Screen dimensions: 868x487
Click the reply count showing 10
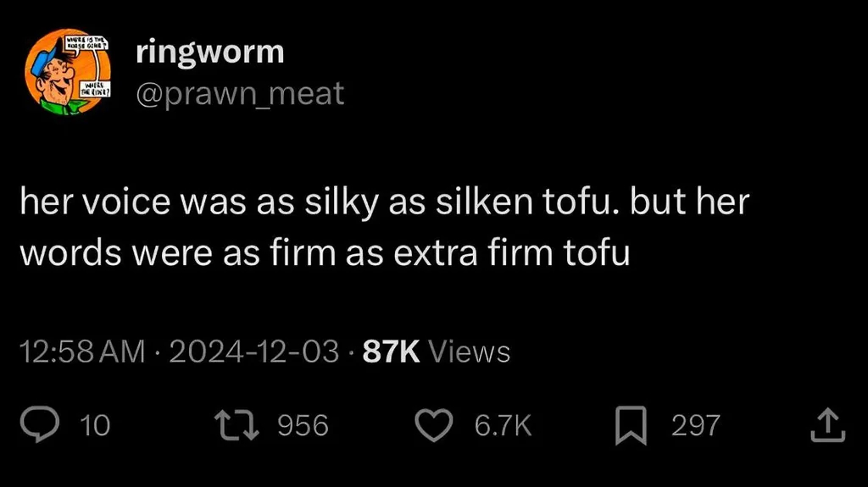click(x=94, y=425)
